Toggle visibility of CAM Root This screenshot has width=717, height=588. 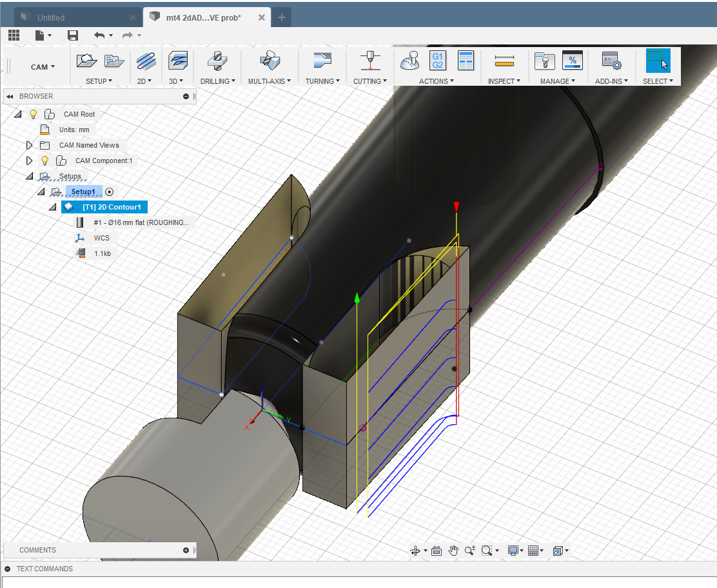pyautogui.click(x=33, y=113)
